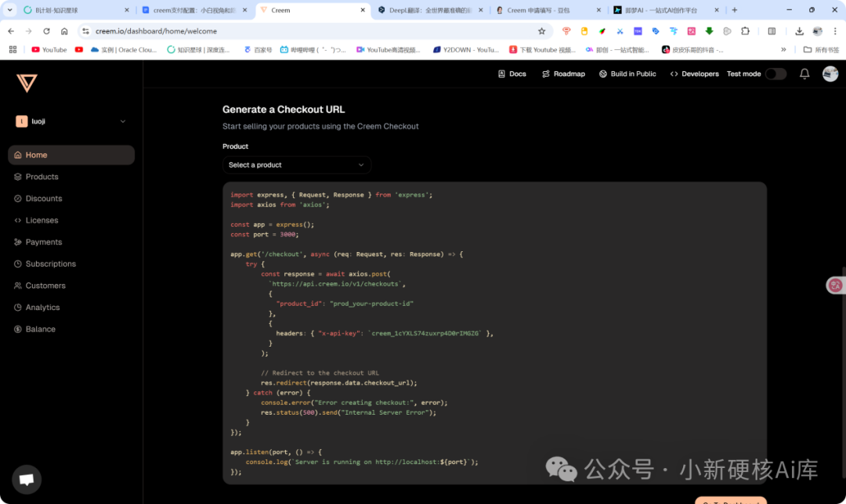Open the browser side panel icon
This screenshot has width=846, height=504.
(x=772, y=31)
